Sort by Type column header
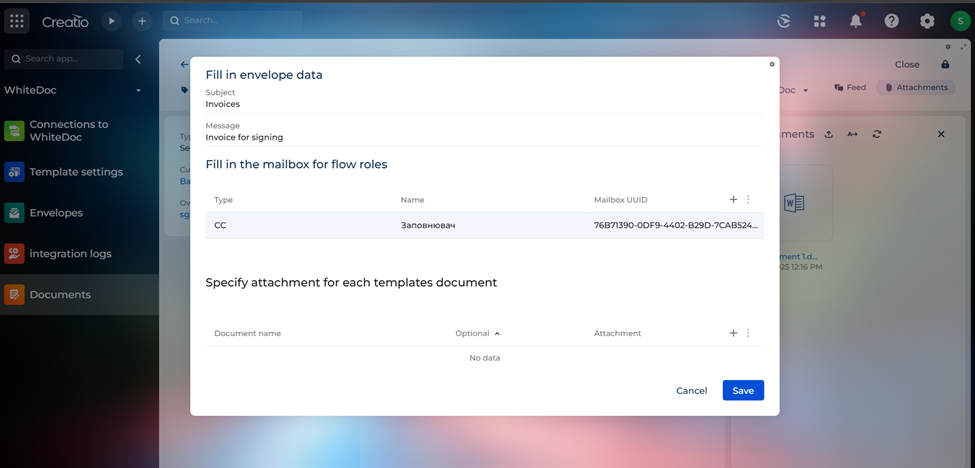 coord(223,200)
